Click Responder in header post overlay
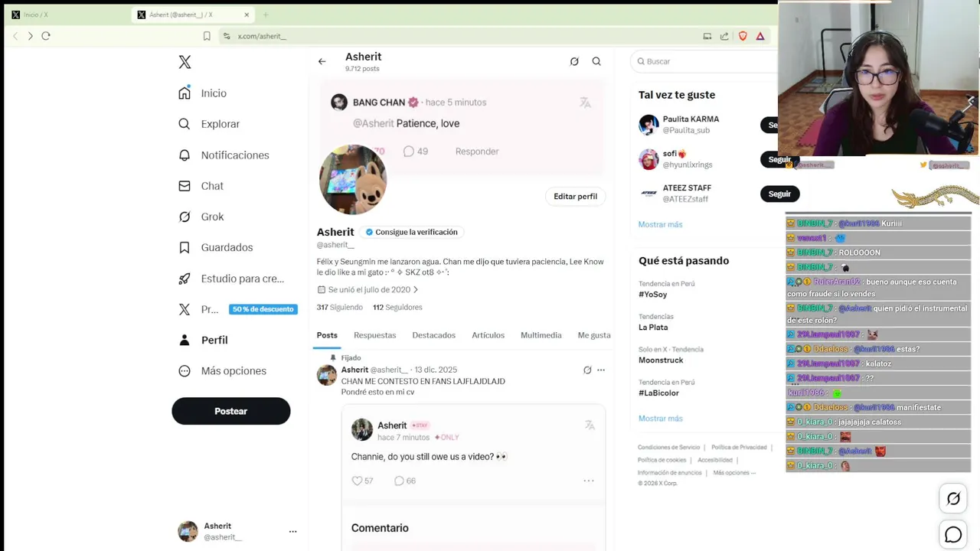Viewport: 980px width, 551px height. [x=477, y=152]
